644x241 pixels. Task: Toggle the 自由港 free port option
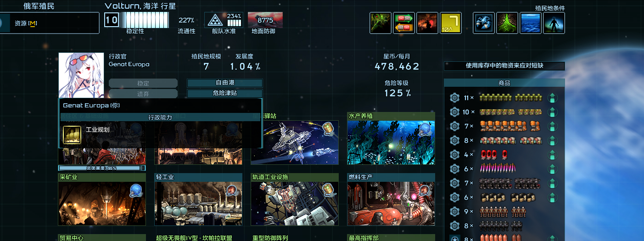225,83
